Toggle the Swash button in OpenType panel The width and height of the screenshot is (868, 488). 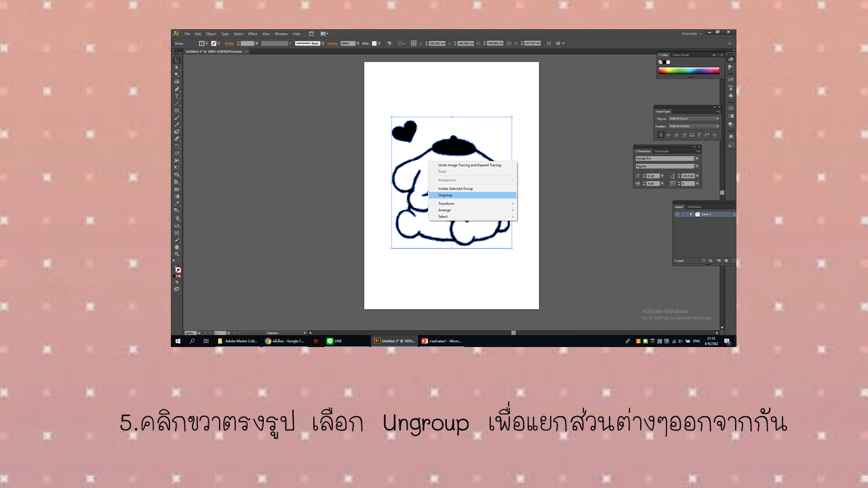coord(684,135)
